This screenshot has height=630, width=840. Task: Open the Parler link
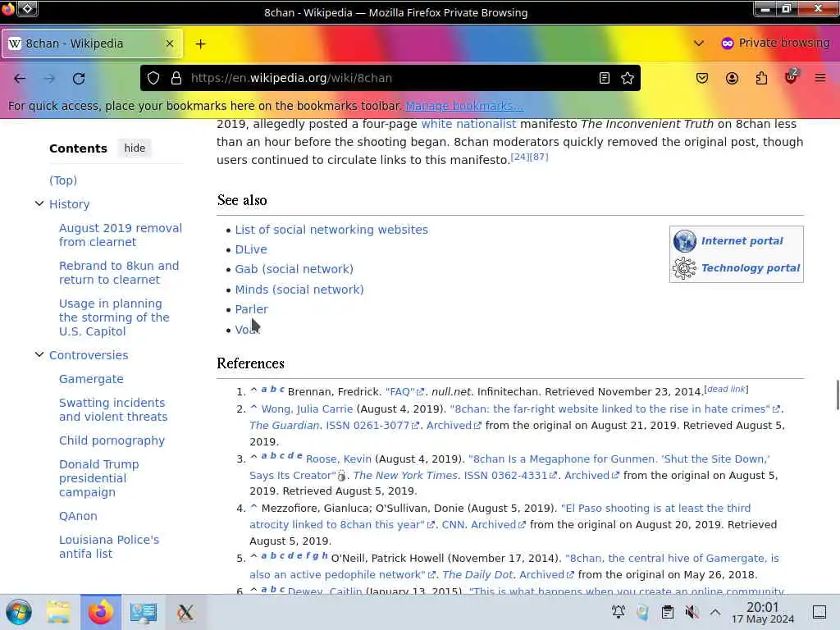(x=251, y=309)
